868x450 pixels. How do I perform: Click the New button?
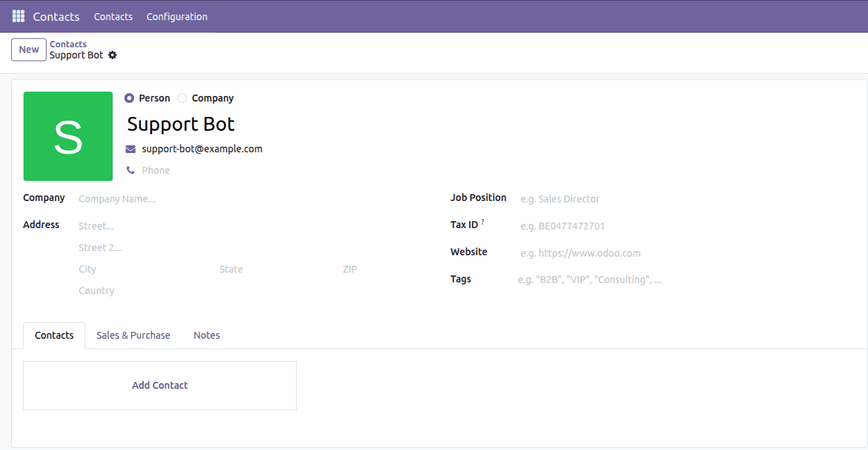pos(29,49)
